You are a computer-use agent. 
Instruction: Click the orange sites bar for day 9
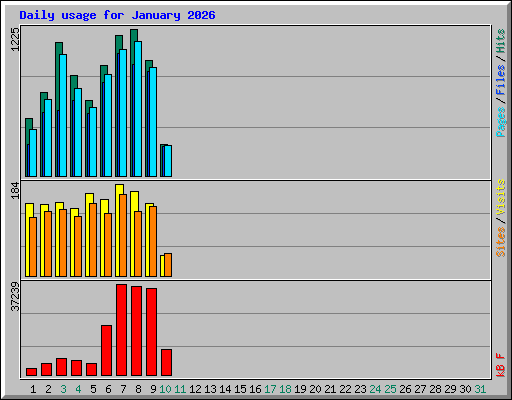tap(153, 241)
